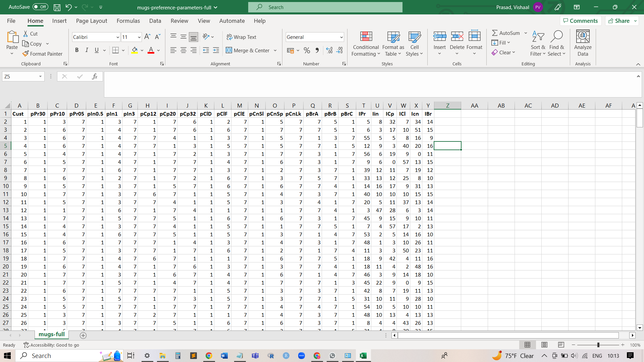
Task: Open the Formulas ribbon tab
Action: [x=128, y=21]
